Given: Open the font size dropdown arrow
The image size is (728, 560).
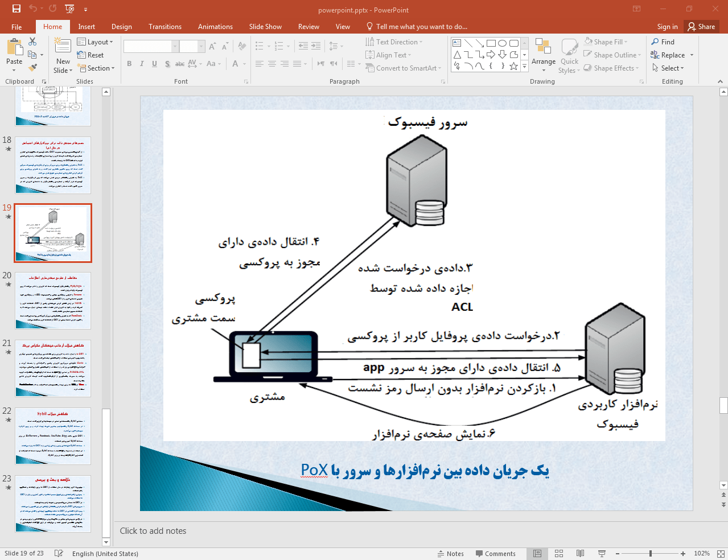Looking at the screenshot, I should 201,47.
